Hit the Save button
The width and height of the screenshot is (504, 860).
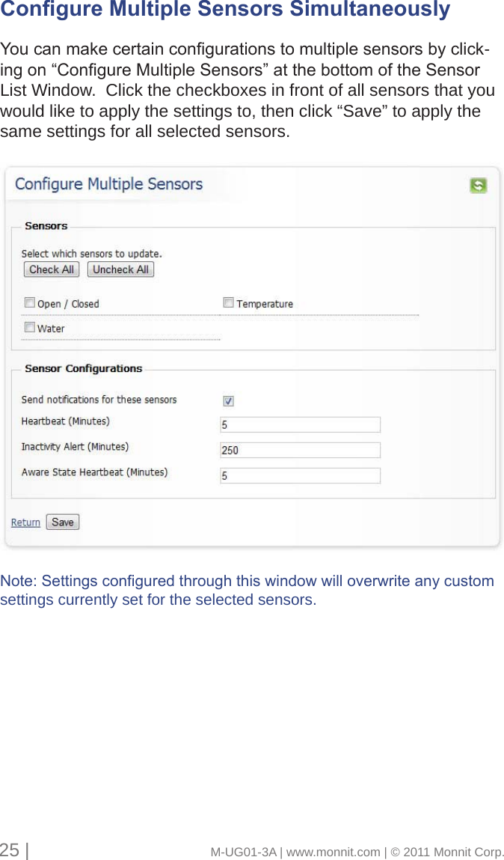63,522
